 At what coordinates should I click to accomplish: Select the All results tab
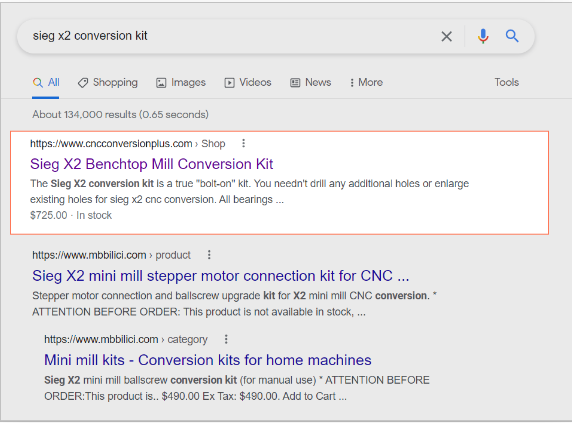tap(46, 82)
